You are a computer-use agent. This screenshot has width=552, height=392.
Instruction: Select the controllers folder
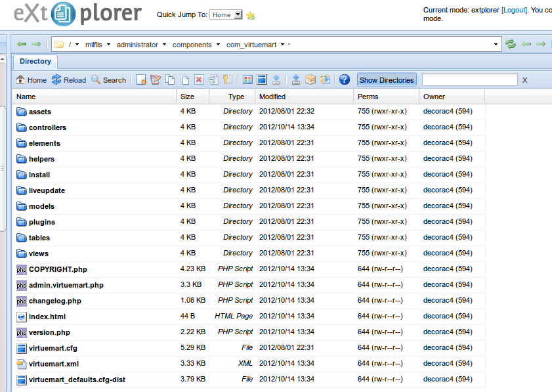249,127
